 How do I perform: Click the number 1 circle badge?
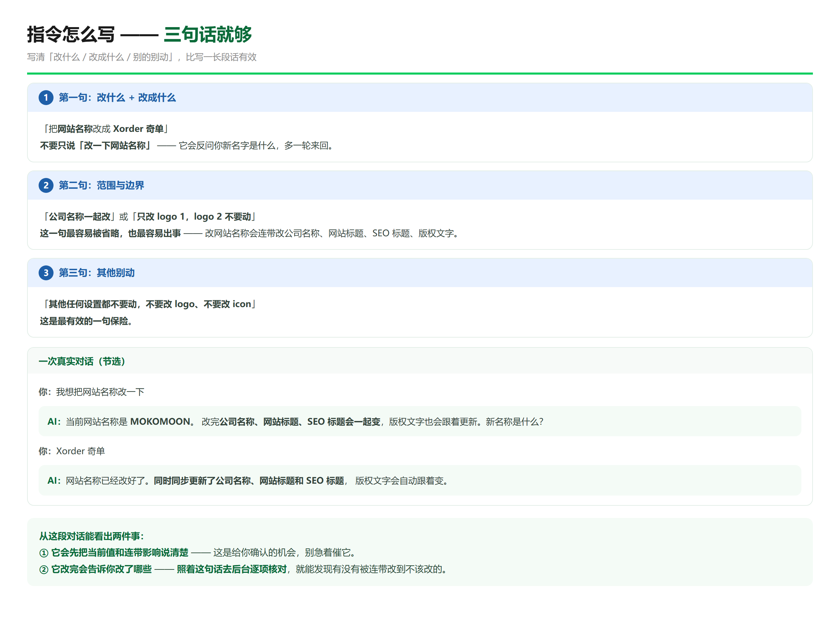click(x=46, y=98)
